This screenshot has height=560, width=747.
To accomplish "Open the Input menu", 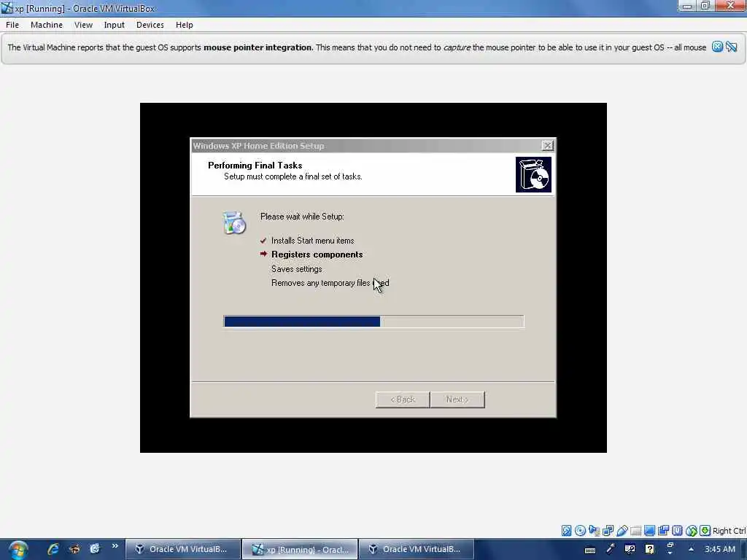I will tap(115, 25).
